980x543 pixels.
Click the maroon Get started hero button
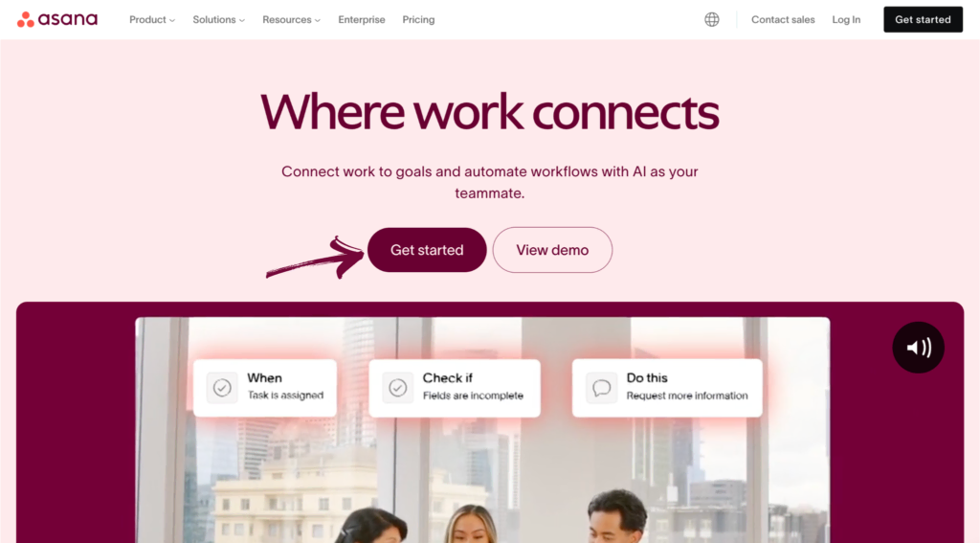tap(427, 250)
